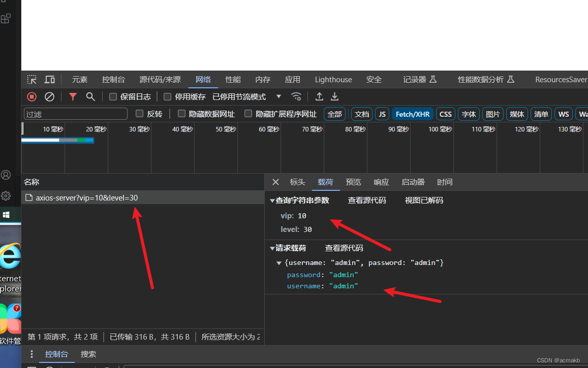Click View decoded link (视图已解码)
This screenshot has height=368, width=588.
pyautogui.click(x=424, y=200)
